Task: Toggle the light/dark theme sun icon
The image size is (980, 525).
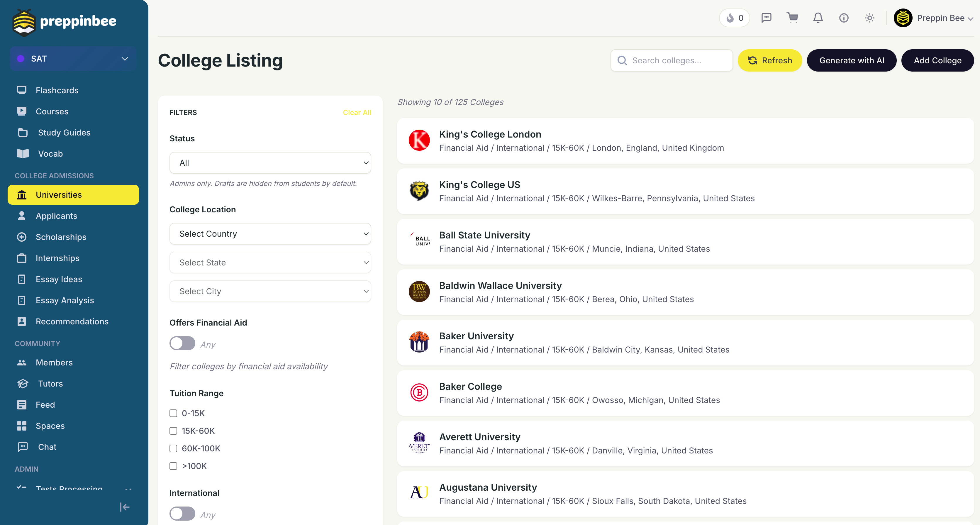Action: click(x=870, y=18)
